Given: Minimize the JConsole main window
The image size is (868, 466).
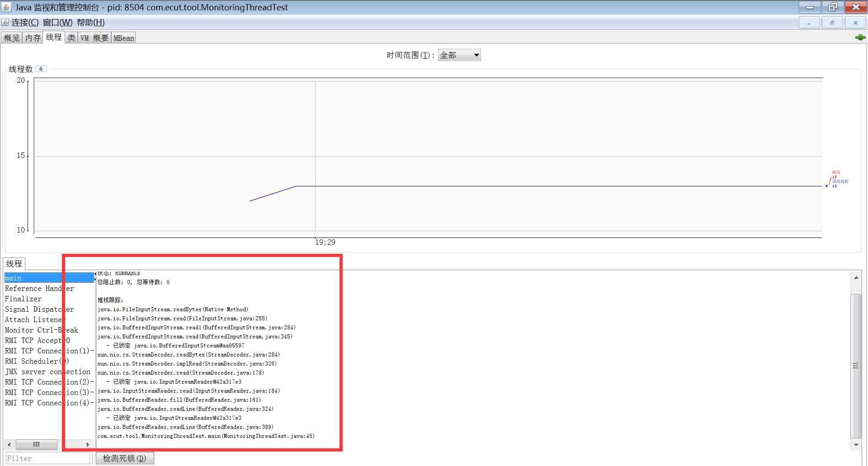Looking at the screenshot, I should pyautogui.click(x=810, y=7).
